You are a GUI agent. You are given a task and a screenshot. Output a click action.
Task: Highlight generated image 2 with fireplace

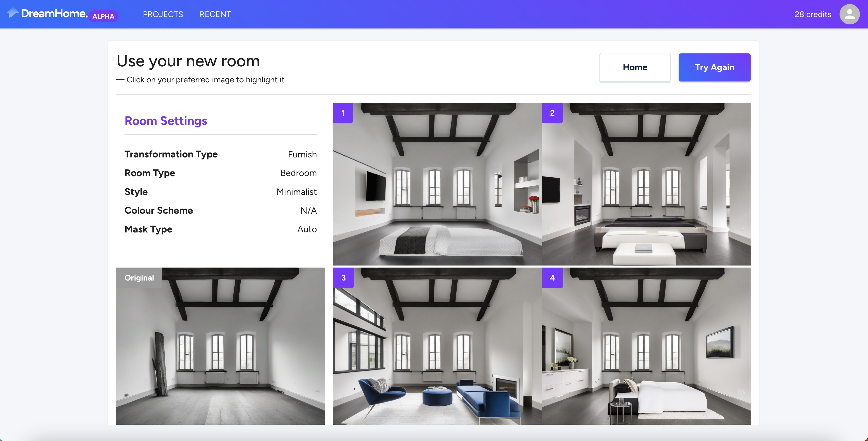646,189
